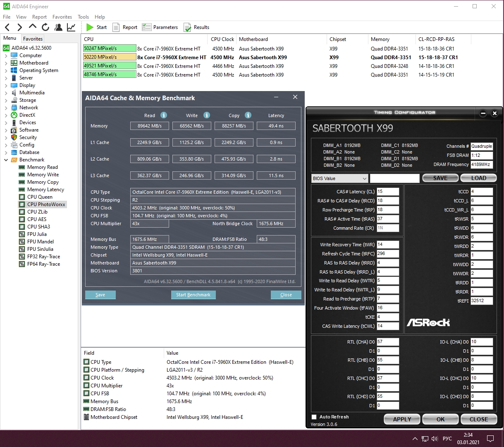Expand the Motherboard tree node
Screen dimensions: 504x447
(x=6, y=63)
